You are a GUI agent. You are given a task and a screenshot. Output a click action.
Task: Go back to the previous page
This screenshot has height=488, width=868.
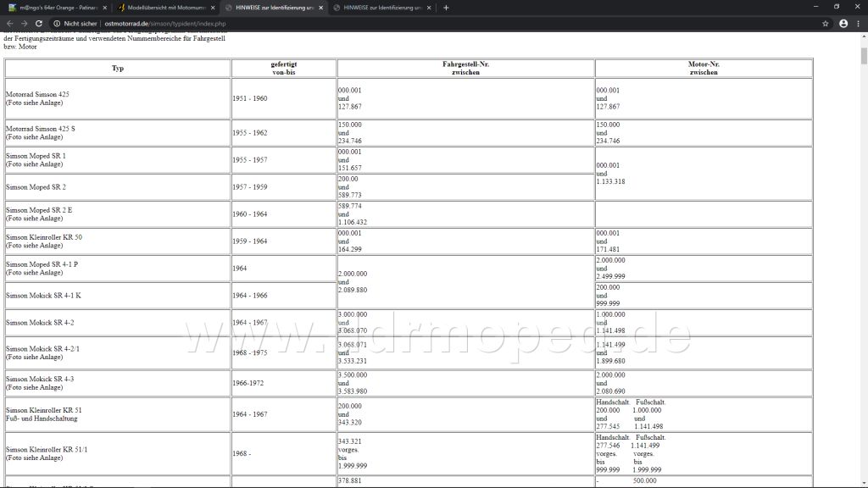(x=9, y=24)
